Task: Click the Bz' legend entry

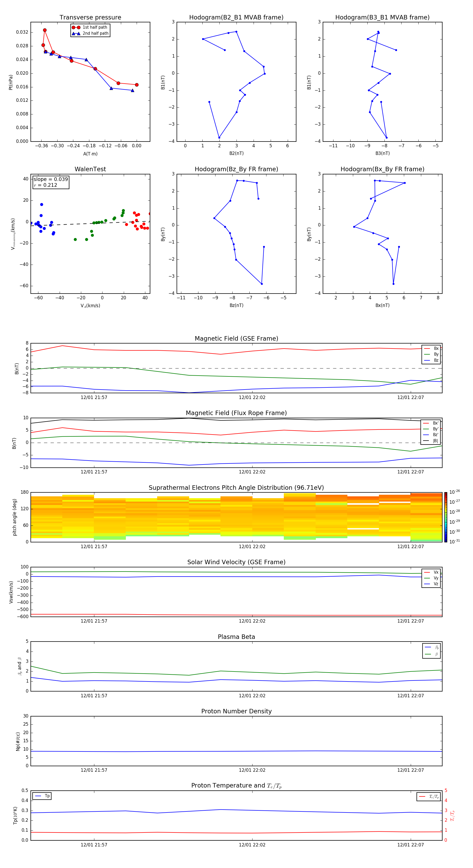Action: click(x=431, y=435)
